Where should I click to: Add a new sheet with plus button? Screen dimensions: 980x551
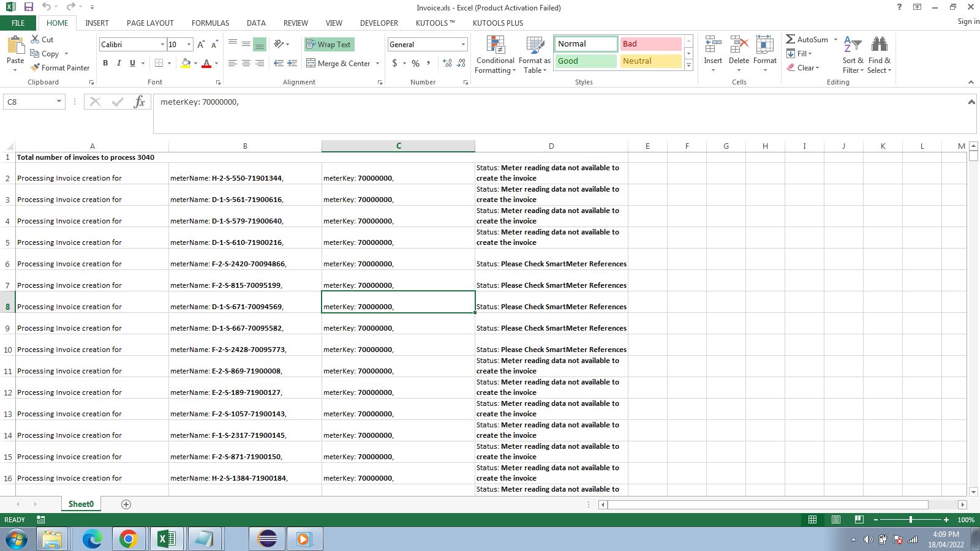click(x=126, y=504)
